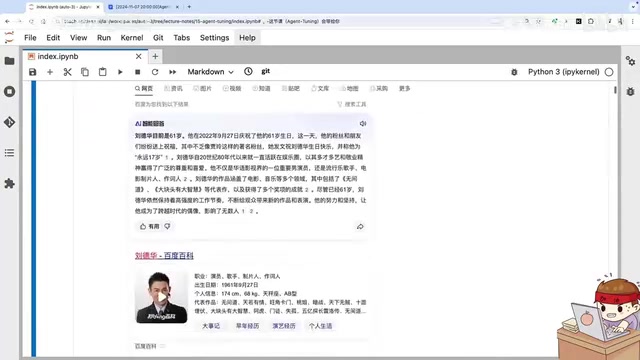Viewport: 640px width, 360px height.
Task: Select the 知道 search tab
Action: pos(261,88)
